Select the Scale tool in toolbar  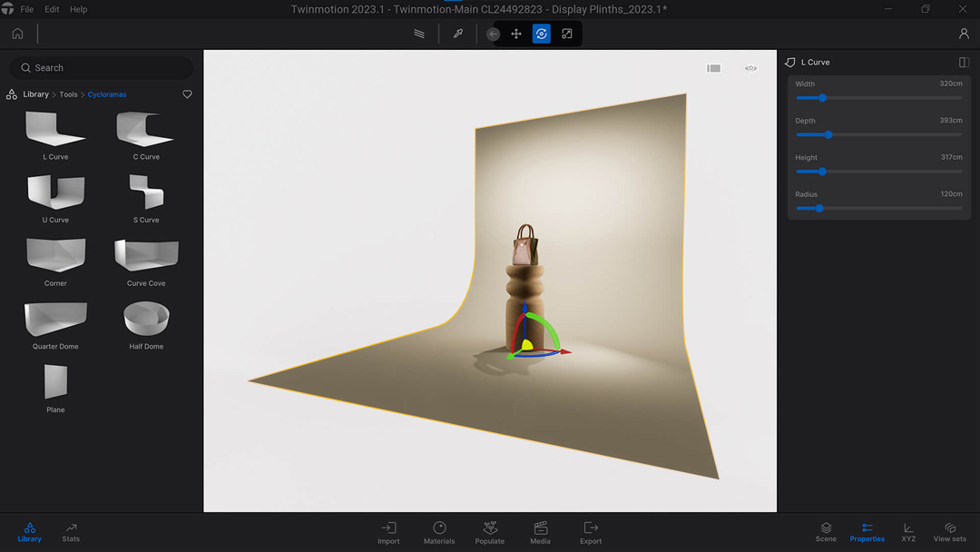tap(567, 34)
